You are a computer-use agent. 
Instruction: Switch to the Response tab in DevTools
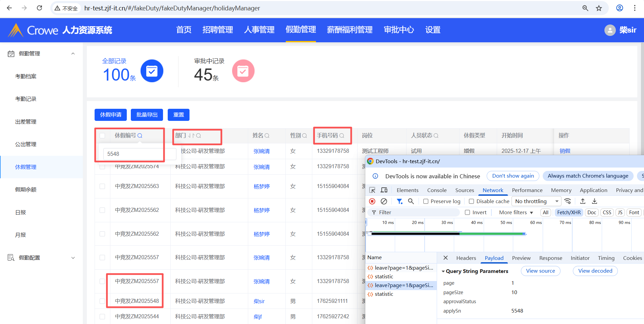click(550, 258)
